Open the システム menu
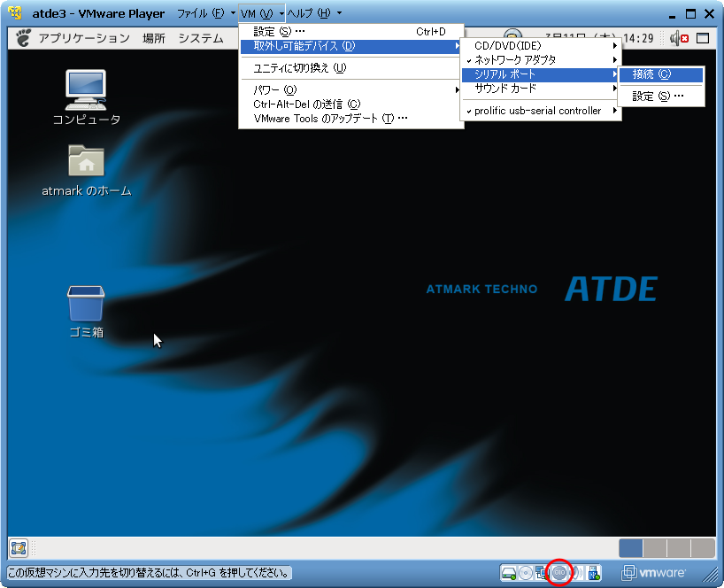This screenshot has width=724, height=588. click(201, 38)
